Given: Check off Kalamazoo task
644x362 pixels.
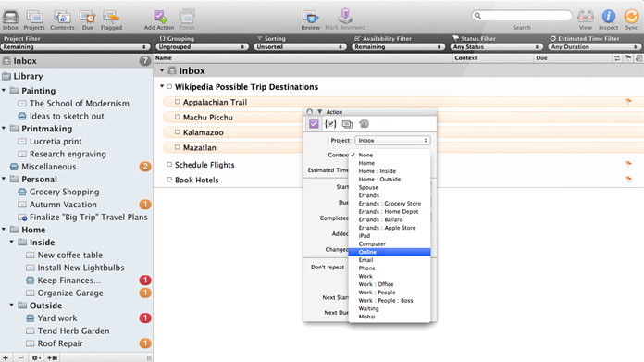Looking at the screenshot, I should [x=178, y=132].
